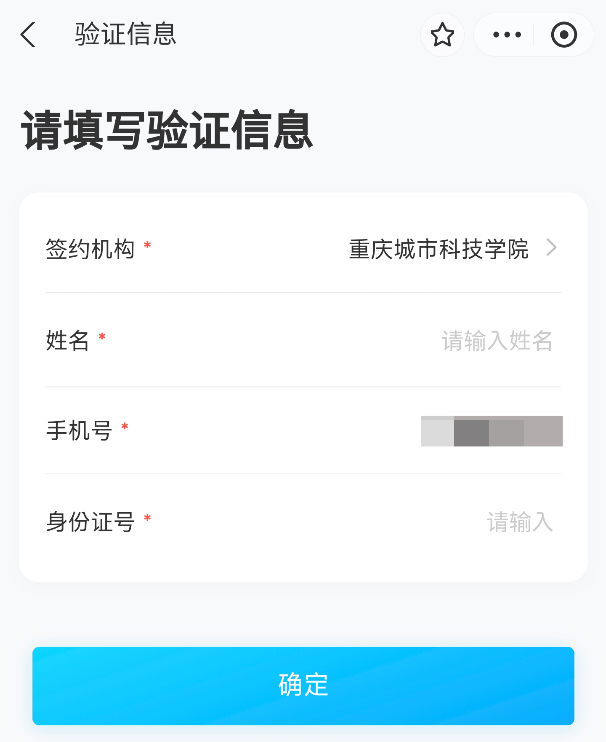This screenshot has height=742, width=606.
Task: Click the 请填写验证信息 heading
Action: click(167, 130)
